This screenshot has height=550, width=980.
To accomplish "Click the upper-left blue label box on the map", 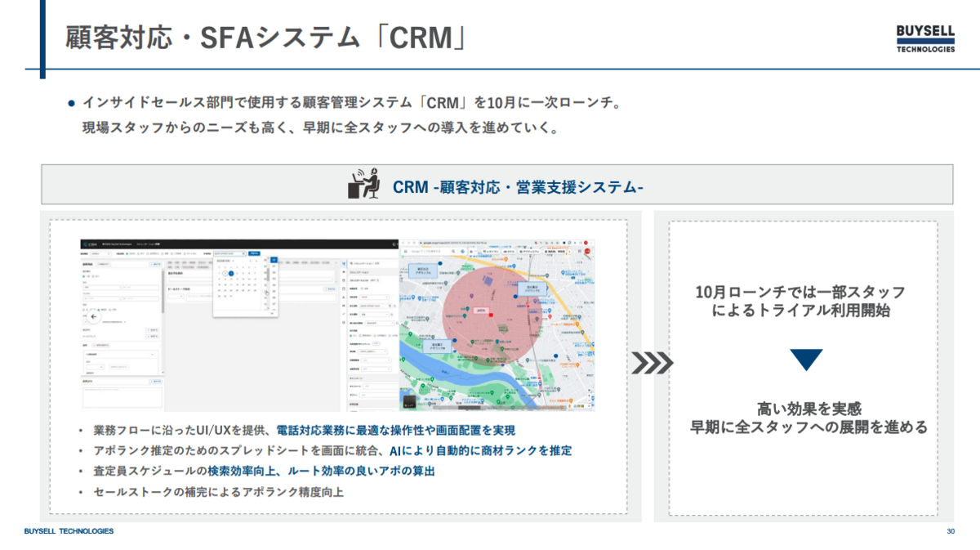I will click(423, 271).
